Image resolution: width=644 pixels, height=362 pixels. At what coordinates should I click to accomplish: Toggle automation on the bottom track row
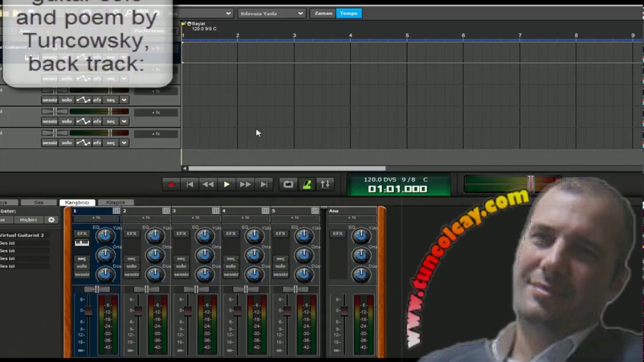tap(83, 143)
